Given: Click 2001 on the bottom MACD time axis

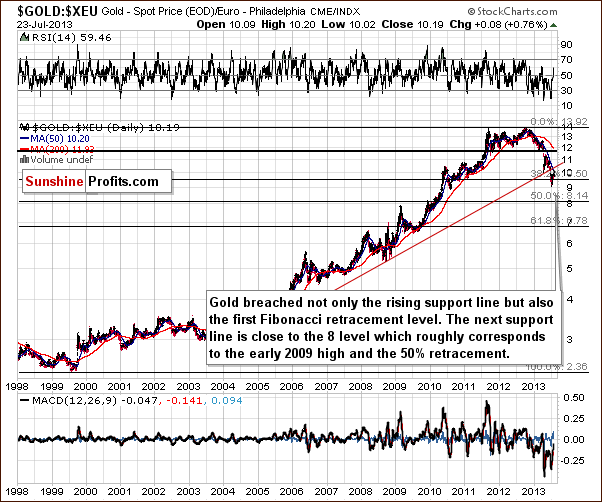Looking at the screenshot, I should coord(119,491).
